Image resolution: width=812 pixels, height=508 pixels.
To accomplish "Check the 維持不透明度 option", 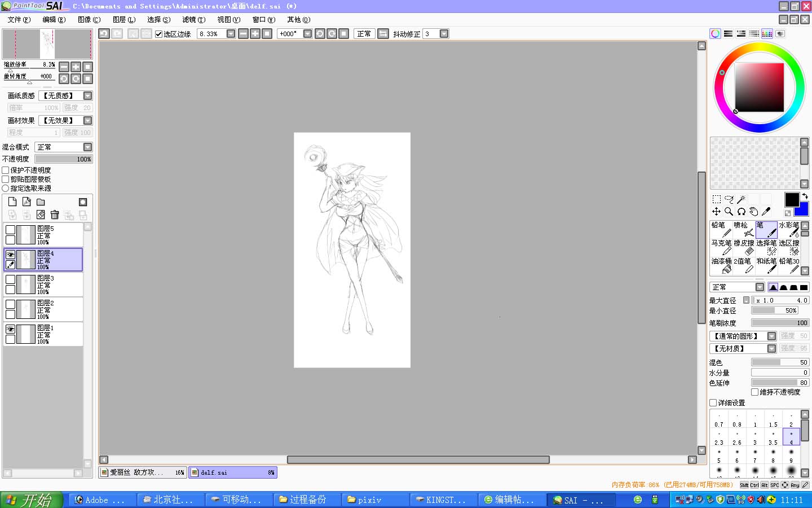I will (755, 392).
